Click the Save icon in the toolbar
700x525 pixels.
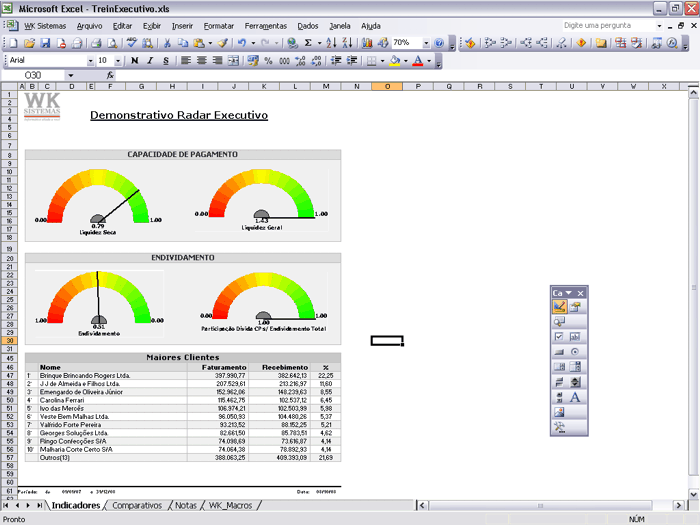[x=46, y=43]
